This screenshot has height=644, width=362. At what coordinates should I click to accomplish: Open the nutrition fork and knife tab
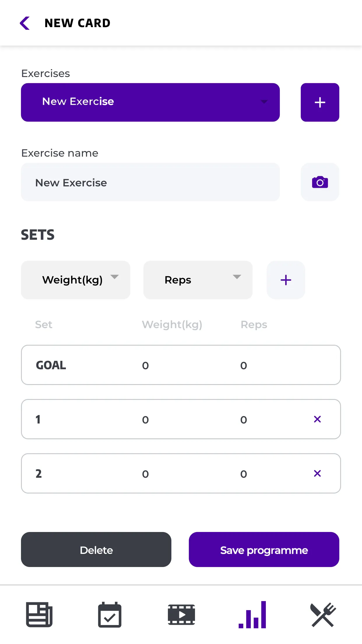[323, 615]
